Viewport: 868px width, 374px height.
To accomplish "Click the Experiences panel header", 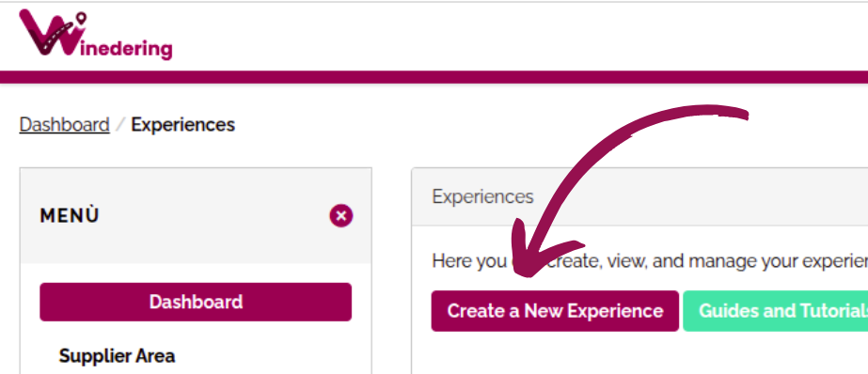I will click(639, 197).
